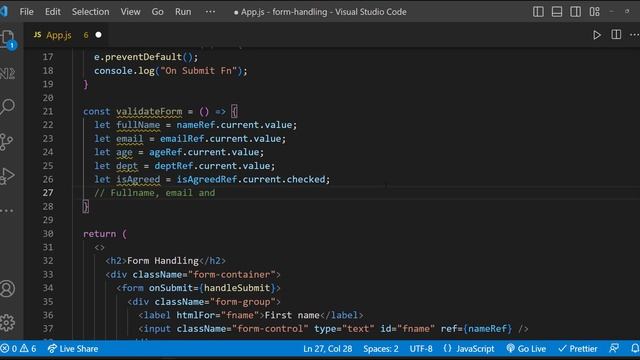Click emailRef on line 23
The height and width of the screenshot is (360, 640).
pyautogui.click(x=182, y=139)
